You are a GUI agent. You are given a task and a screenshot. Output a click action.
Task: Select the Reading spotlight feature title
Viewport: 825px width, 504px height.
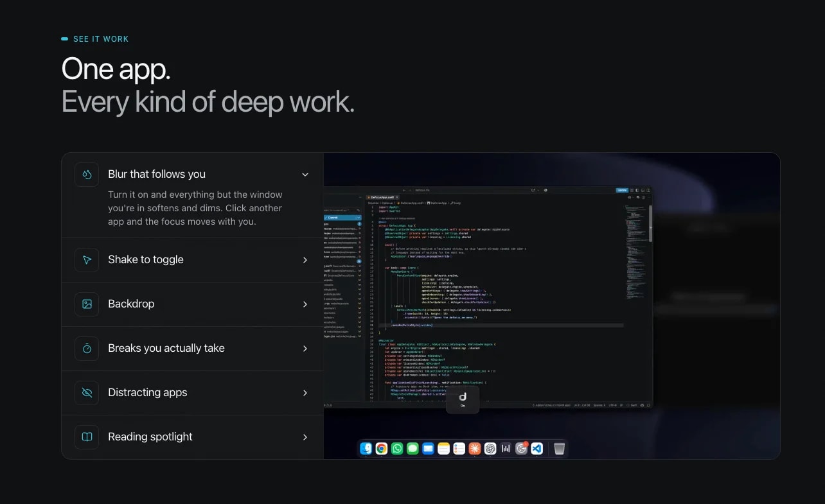coord(150,437)
